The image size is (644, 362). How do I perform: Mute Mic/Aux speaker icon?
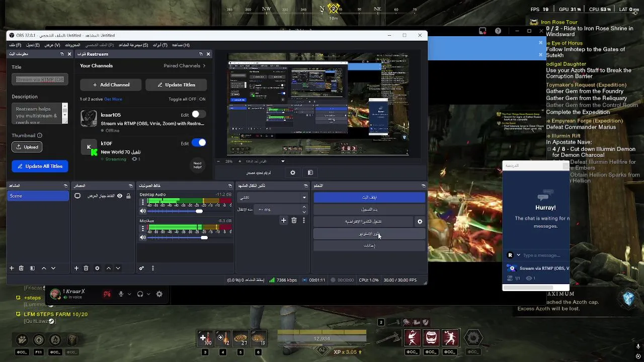click(143, 237)
